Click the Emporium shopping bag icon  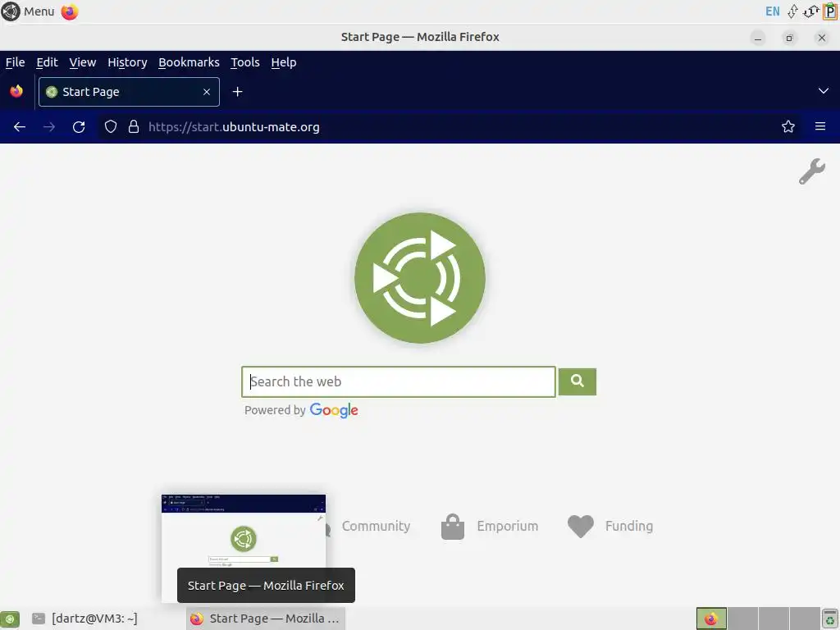point(453,527)
